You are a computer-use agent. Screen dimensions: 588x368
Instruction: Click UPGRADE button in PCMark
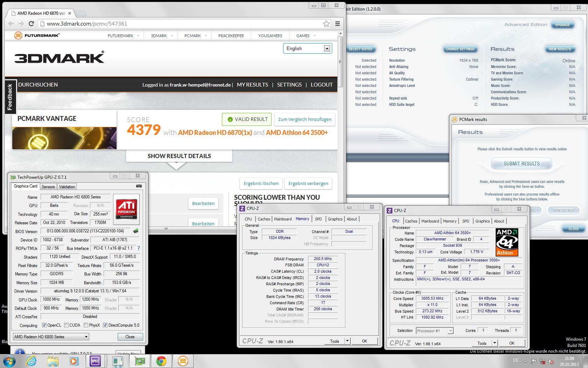(562, 25)
